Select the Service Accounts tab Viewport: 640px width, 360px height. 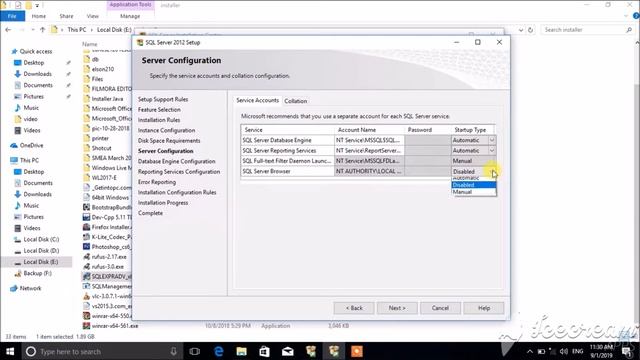[258, 100]
